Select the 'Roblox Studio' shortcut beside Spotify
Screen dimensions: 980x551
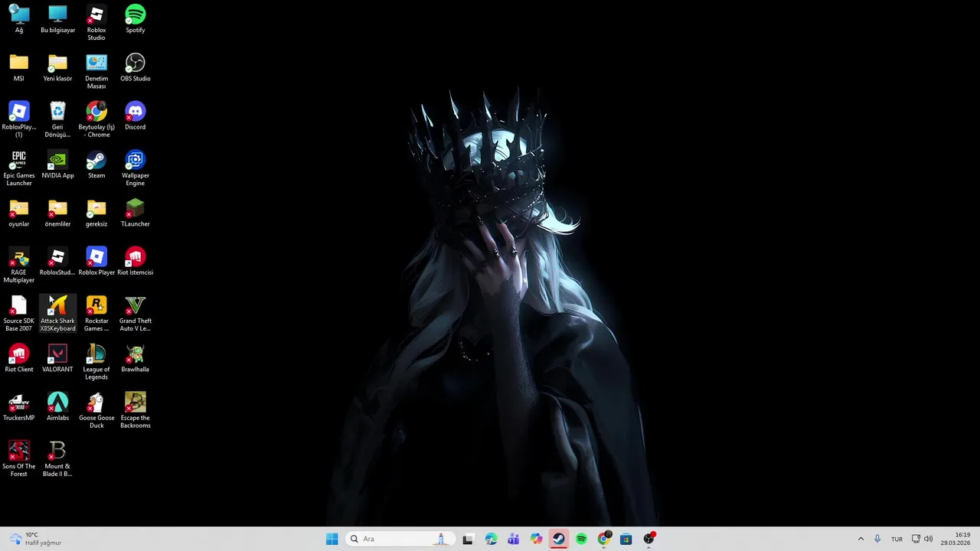[96, 23]
